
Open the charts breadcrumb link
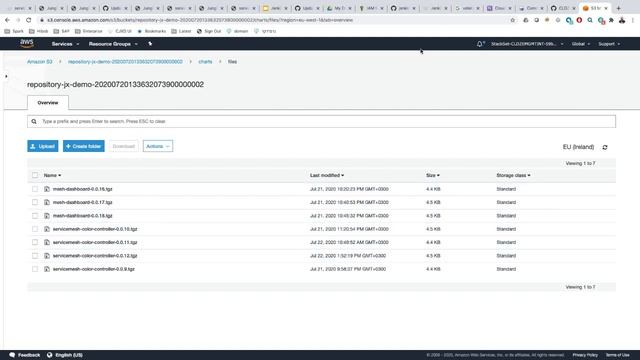pyautogui.click(x=205, y=62)
